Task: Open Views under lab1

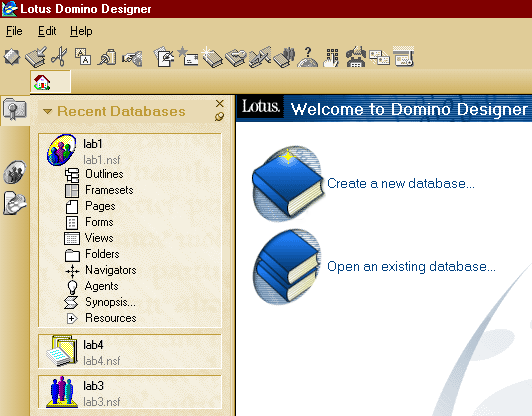Action: (x=99, y=238)
